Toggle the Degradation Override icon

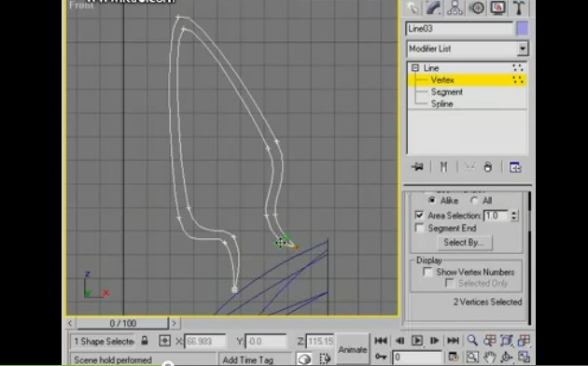point(304,359)
